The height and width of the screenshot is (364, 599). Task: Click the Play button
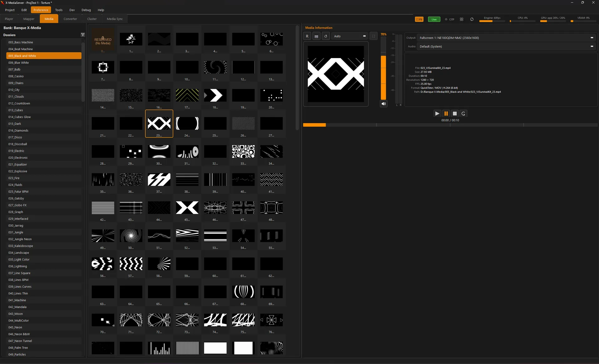point(437,114)
